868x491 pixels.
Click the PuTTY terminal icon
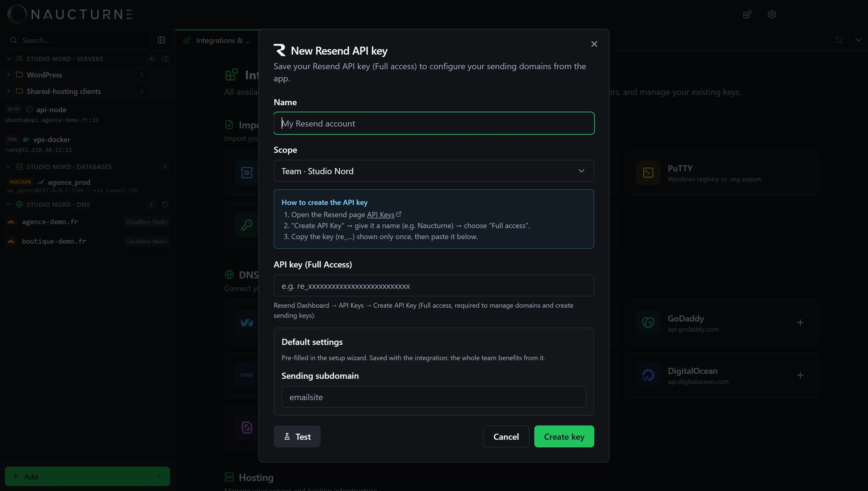[648, 173]
